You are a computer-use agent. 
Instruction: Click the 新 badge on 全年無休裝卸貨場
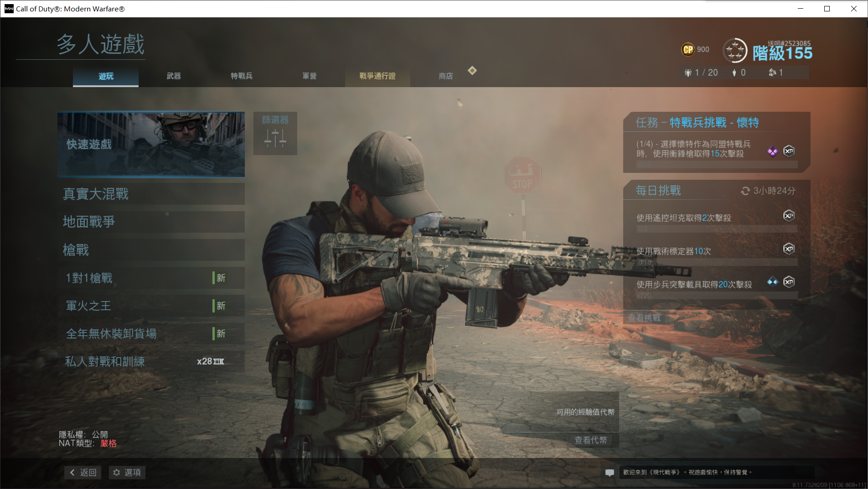coord(220,333)
